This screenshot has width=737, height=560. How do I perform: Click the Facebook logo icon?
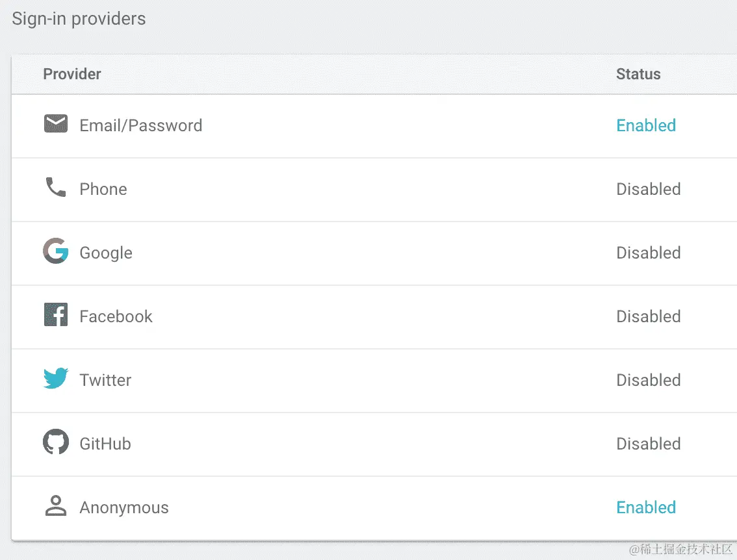pos(55,314)
